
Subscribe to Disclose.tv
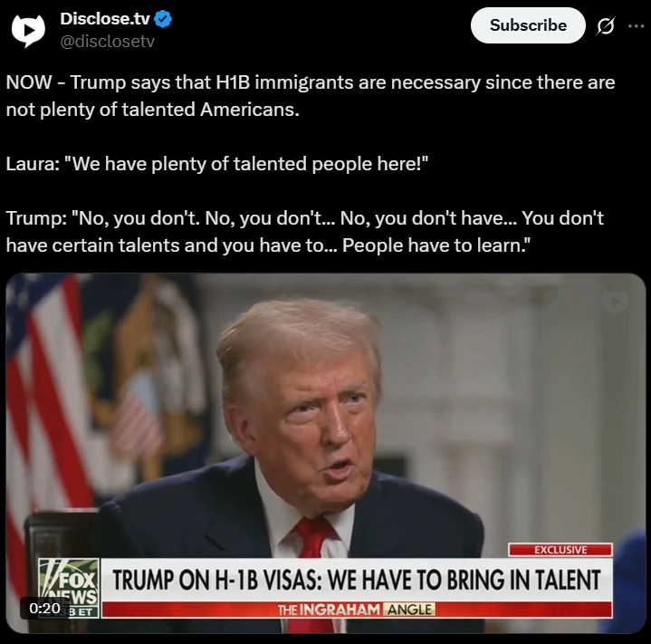528,25
